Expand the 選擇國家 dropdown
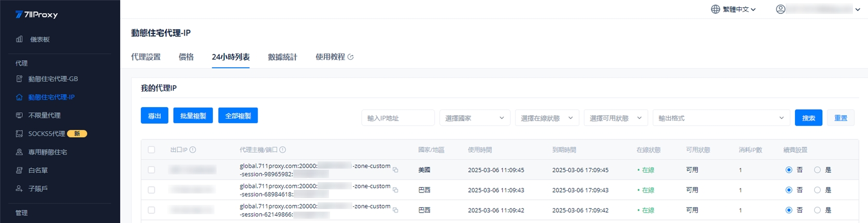 point(474,118)
